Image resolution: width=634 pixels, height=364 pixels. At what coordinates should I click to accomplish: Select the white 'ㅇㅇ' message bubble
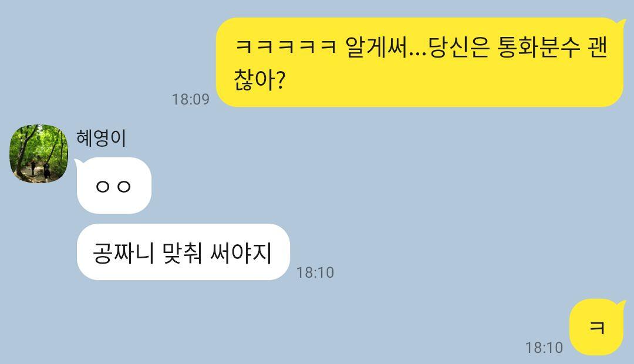tap(114, 186)
